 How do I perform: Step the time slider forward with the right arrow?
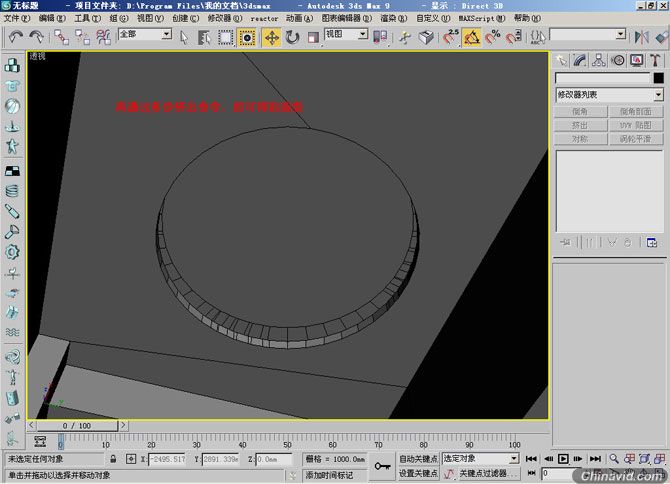coord(123,425)
